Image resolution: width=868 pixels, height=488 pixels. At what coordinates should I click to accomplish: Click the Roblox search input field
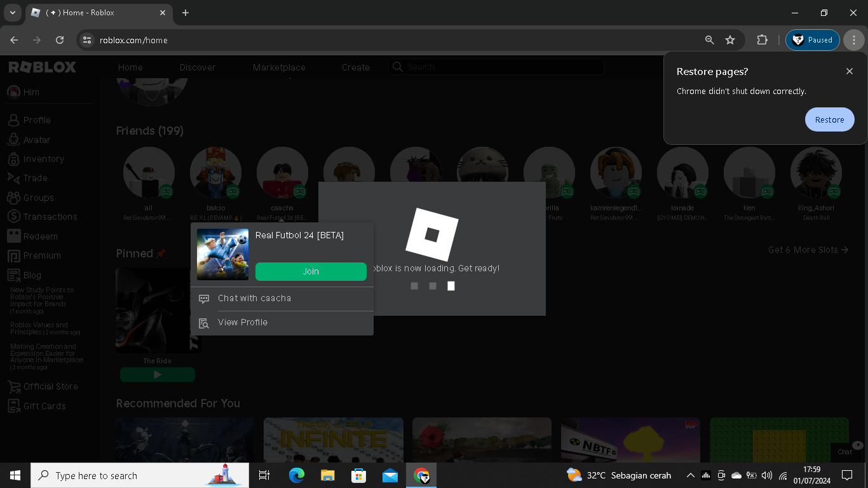point(496,67)
